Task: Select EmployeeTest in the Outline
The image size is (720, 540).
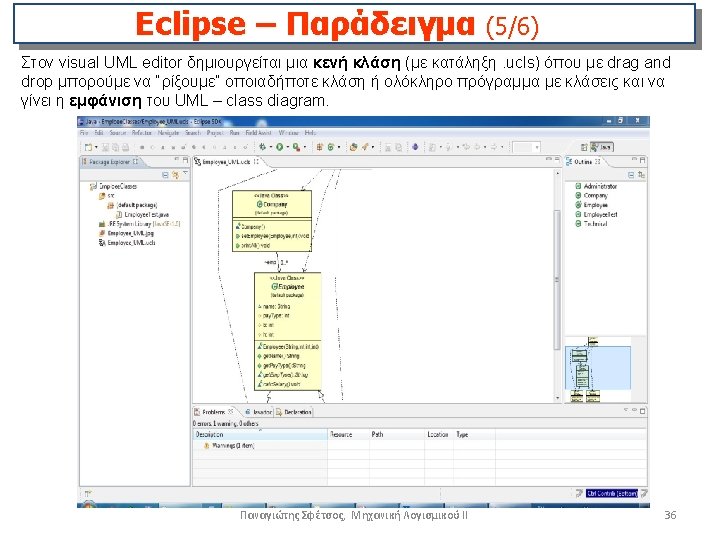Action: point(596,214)
